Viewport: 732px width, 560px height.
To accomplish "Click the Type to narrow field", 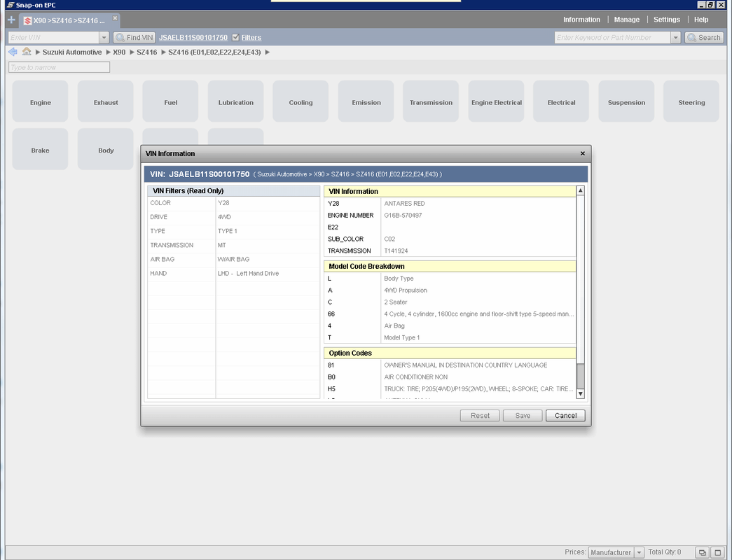I will [60, 67].
